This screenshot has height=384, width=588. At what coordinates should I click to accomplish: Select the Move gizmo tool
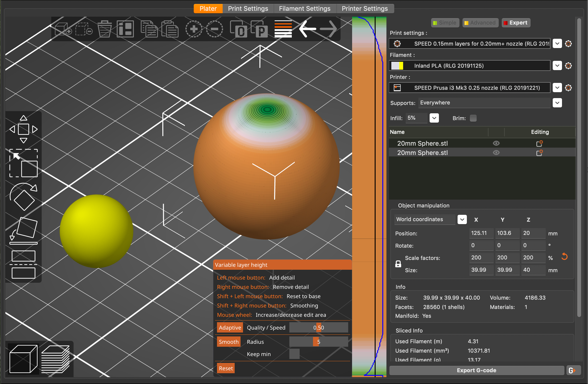[24, 129]
